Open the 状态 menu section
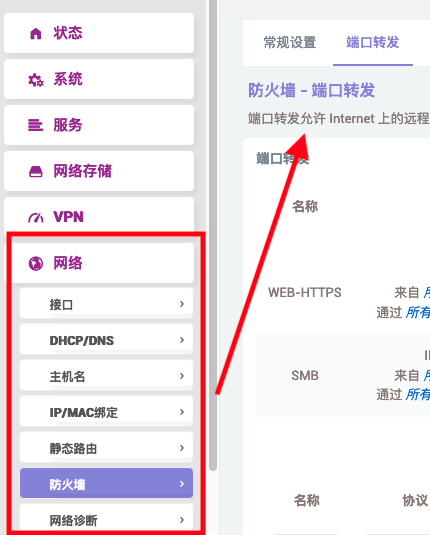The width and height of the screenshot is (430, 535). [x=99, y=33]
